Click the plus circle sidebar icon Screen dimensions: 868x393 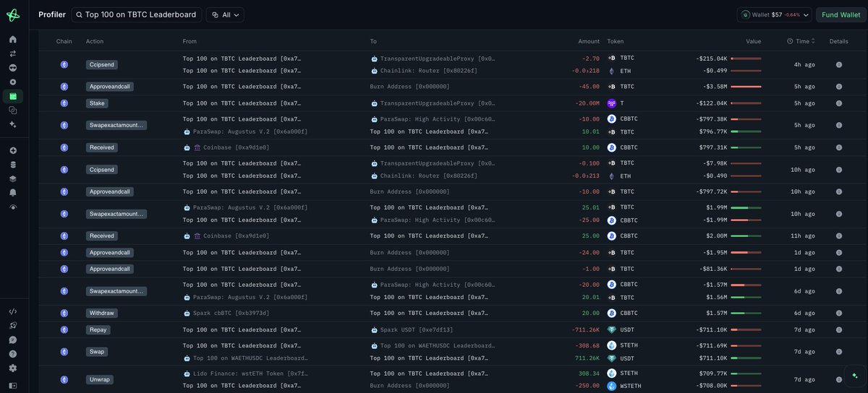13,150
